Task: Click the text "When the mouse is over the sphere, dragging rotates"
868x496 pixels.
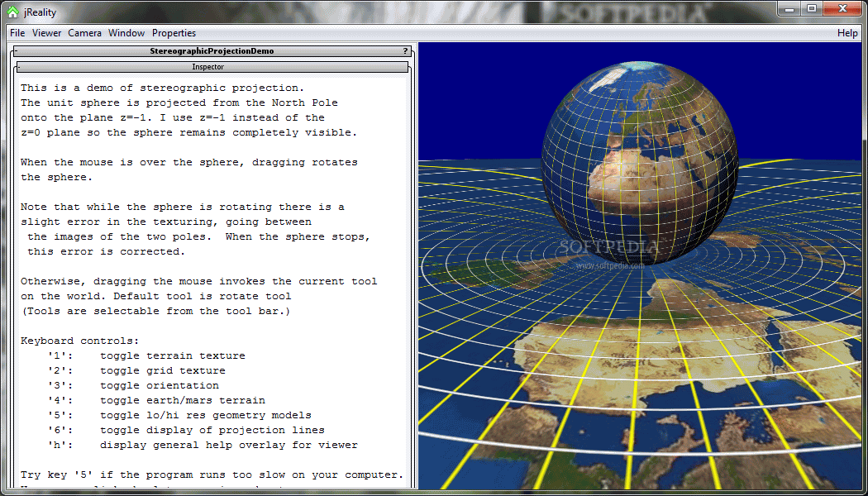Action: 188,162
